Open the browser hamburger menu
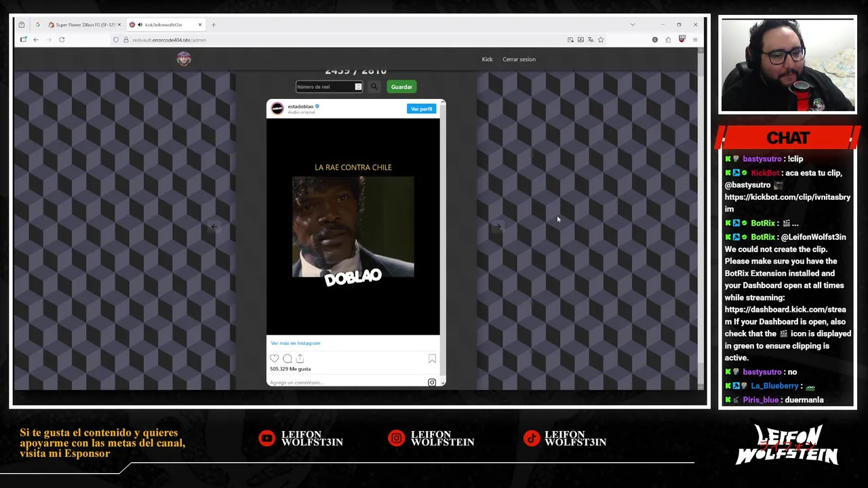This screenshot has height=488, width=868. pos(695,40)
